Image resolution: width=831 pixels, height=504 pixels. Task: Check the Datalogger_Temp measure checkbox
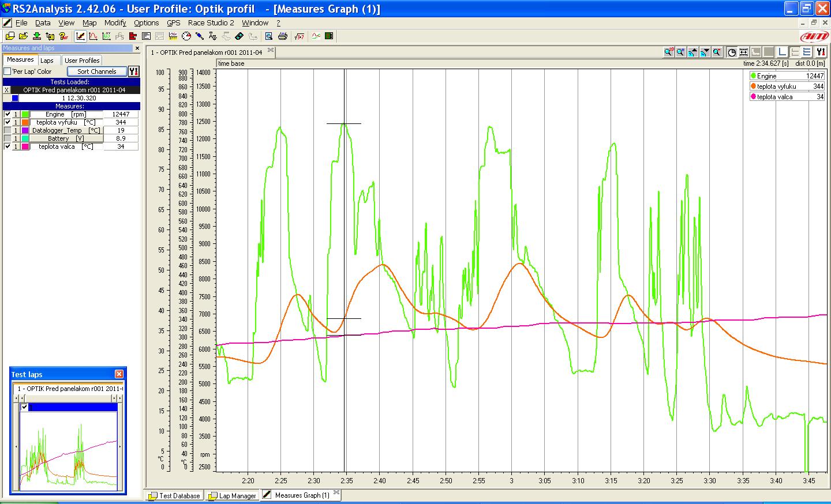tap(8, 130)
